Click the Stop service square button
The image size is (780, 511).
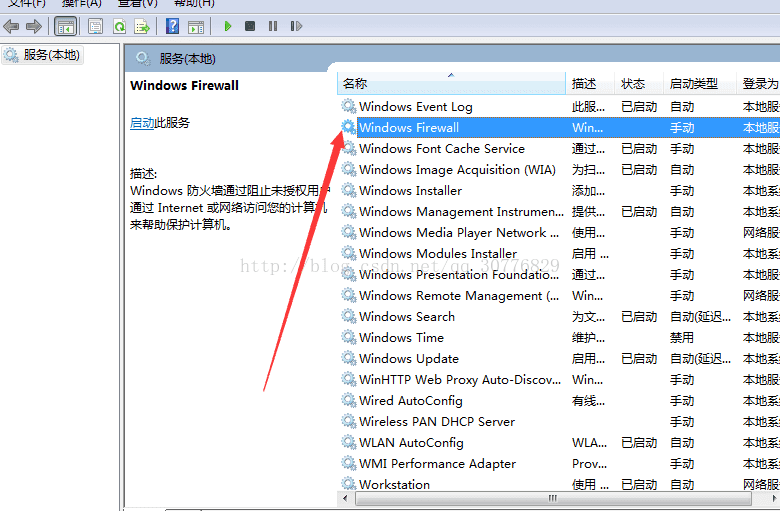click(250, 26)
